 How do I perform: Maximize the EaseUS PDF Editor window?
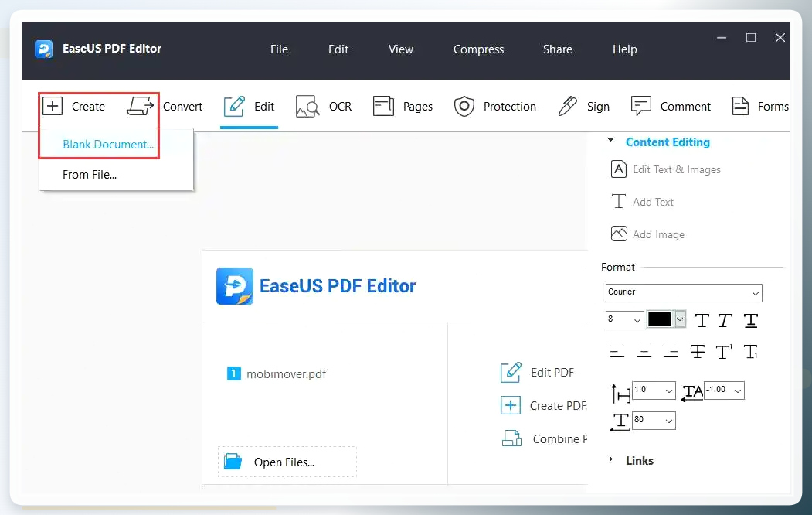[751, 37]
